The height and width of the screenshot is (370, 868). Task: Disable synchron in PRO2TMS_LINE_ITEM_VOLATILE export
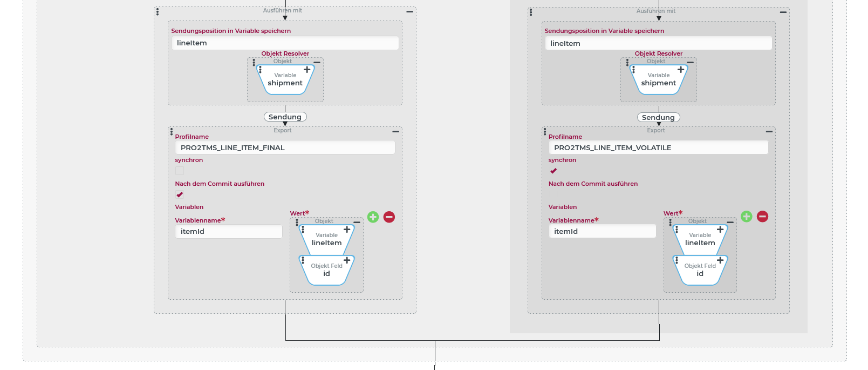(x=553, y=171)
